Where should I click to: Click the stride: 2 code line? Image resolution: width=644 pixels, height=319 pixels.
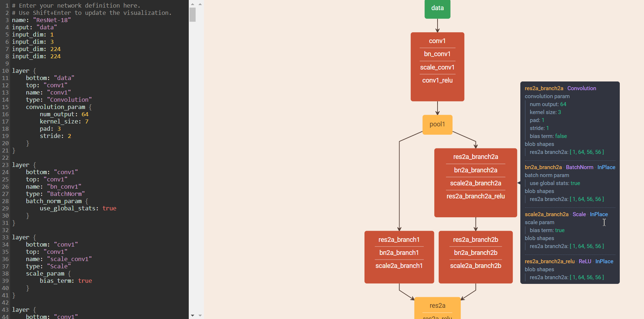coord(55,136)
